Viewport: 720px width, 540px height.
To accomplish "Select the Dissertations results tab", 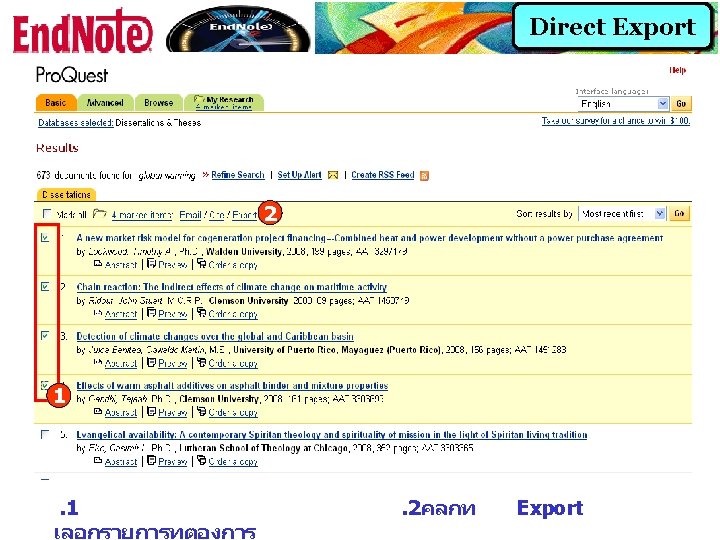I will 66,195.
